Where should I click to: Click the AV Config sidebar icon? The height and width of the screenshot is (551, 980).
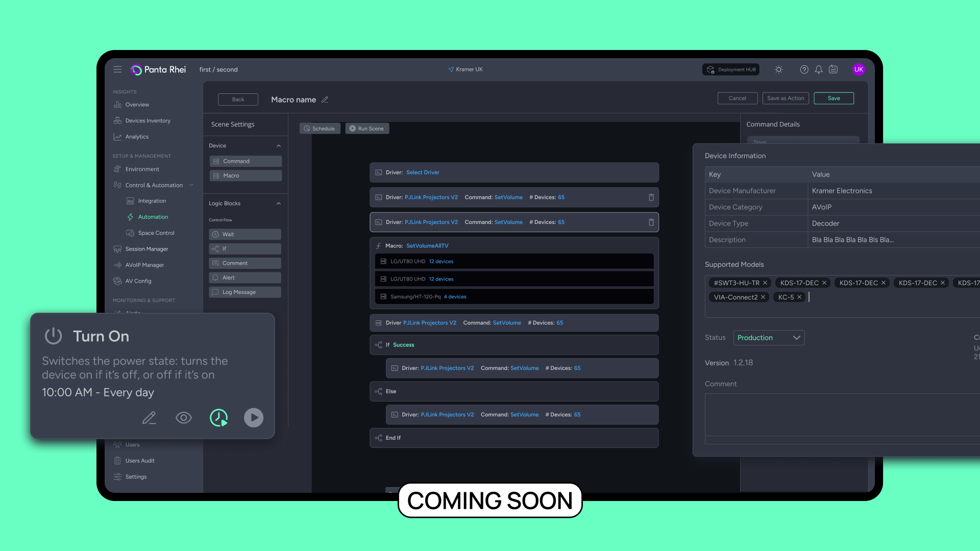[x=117, y=281]
